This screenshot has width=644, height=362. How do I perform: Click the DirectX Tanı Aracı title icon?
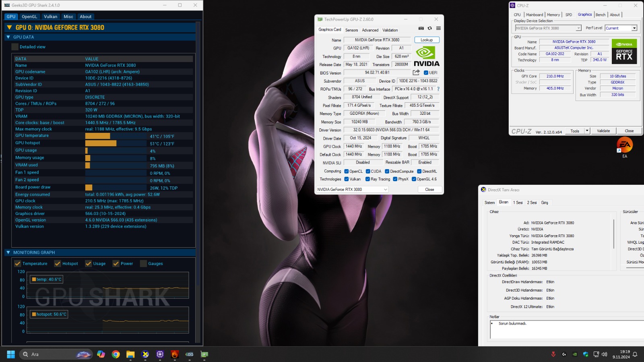point(483,190)
